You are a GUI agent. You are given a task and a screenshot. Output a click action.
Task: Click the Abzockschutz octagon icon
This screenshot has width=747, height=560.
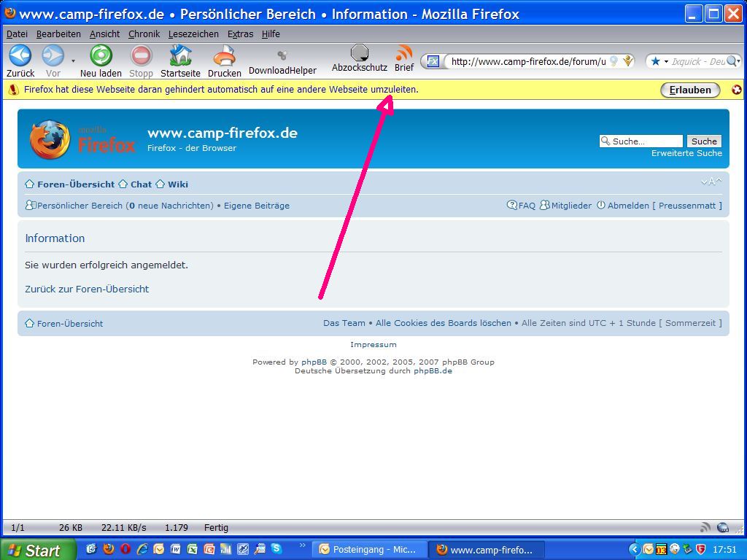[359, 52]
